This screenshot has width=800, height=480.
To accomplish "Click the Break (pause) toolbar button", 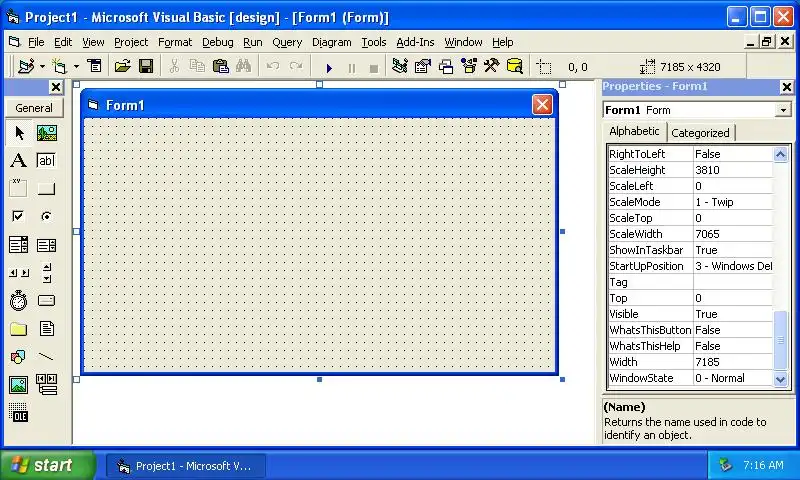I will (x=352, y=67).
